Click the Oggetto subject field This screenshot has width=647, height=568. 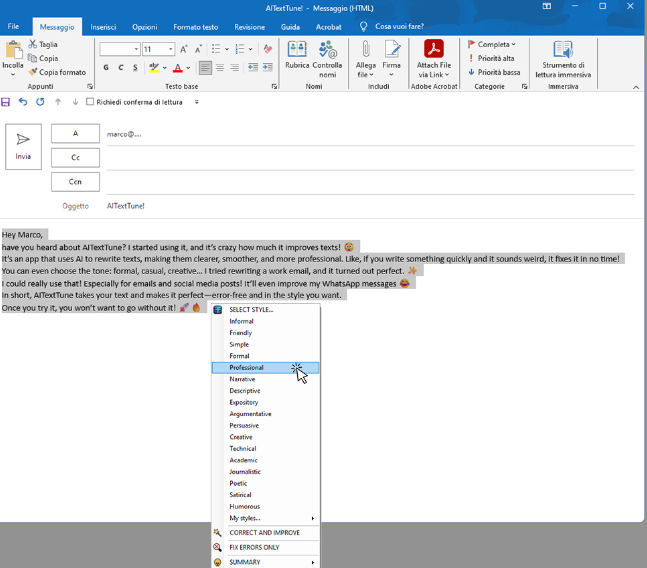[x=370, y=205]
